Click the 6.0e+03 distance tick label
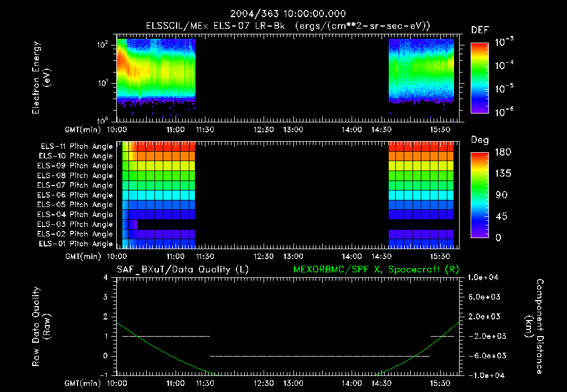The width and height of the screenshot is (567, 392). 484,297
